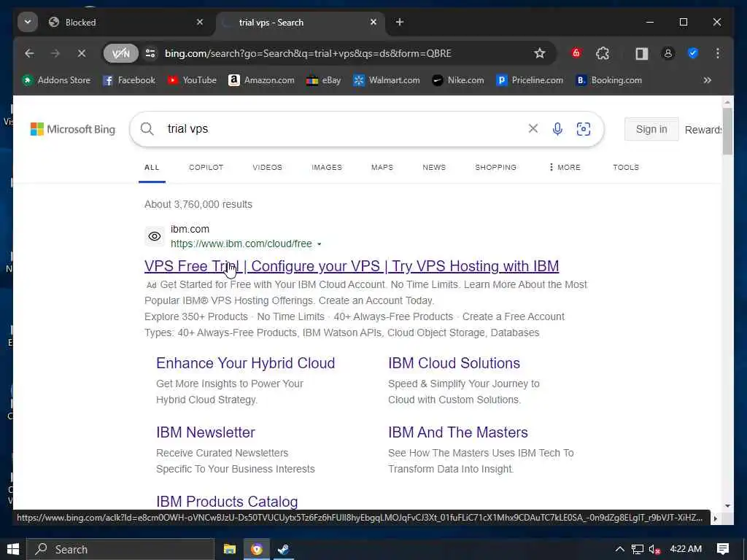Clear the search query with X
This screenshot has height=560, width=747.
[533, 128]
